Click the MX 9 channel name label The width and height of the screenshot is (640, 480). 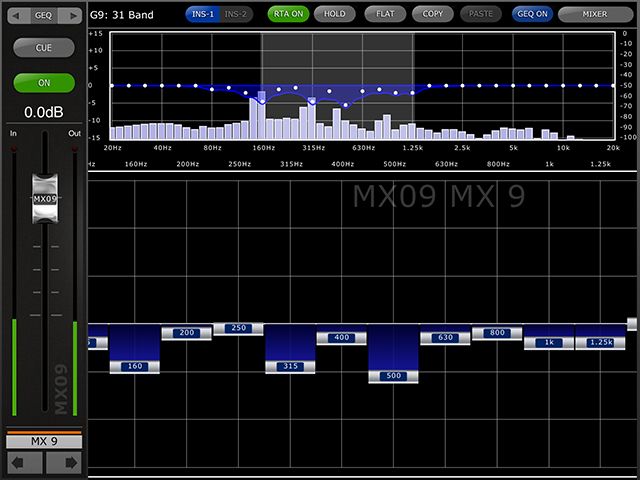(43, 441)
